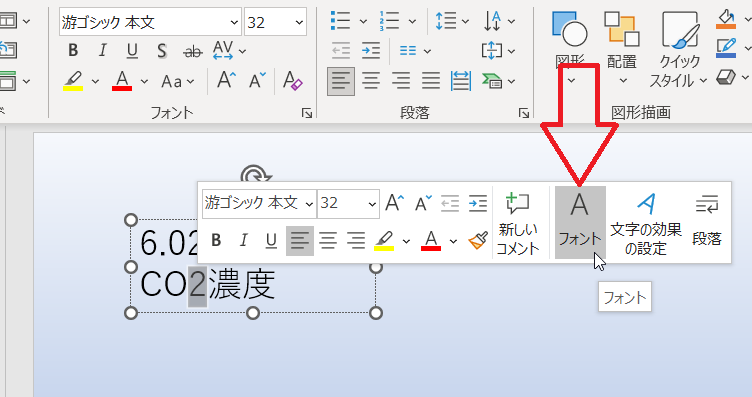Open Font (フォント) dialog from mini toolbar
The width and height of the screenshot is (752, 397).
pyautogui.click(x=580, y=222)
